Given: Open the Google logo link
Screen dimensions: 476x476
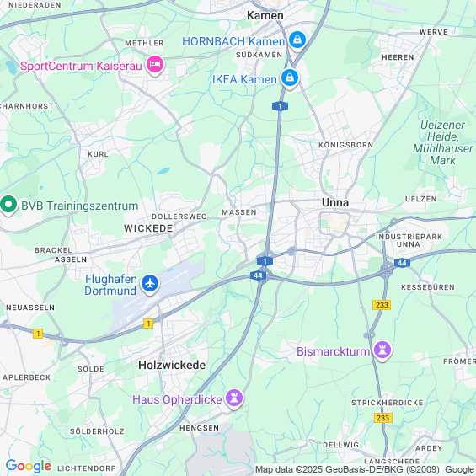Looking at the screenshot, I should (x=29, y=467).
